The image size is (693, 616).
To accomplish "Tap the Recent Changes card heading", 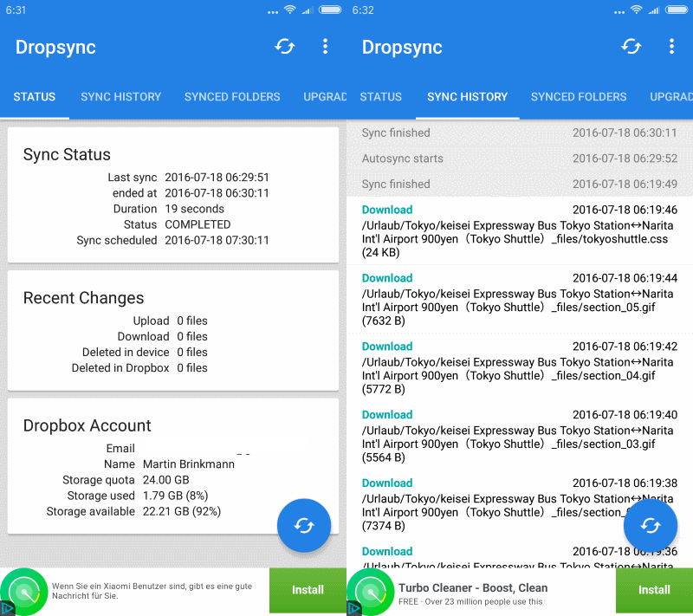I will 83,298.
